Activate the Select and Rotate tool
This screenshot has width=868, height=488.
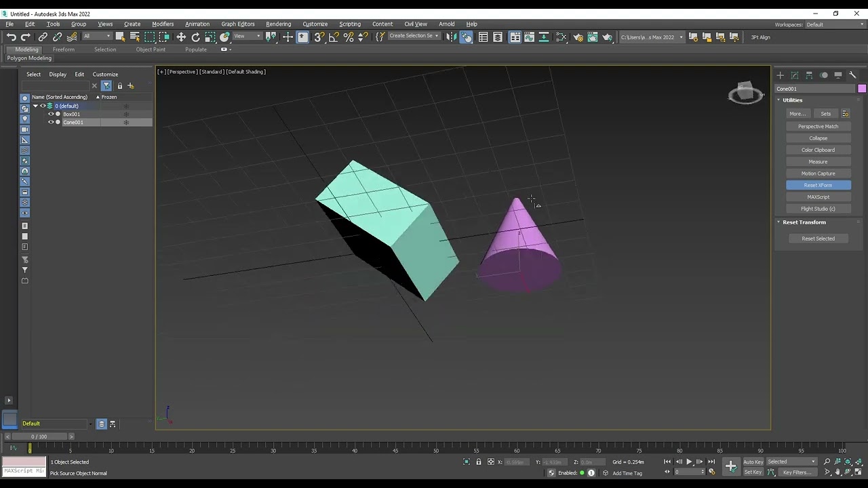click(195, 37)
